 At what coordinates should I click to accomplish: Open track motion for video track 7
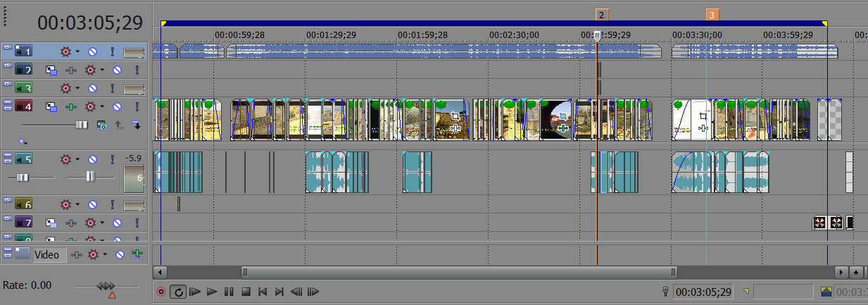point(51,223)
